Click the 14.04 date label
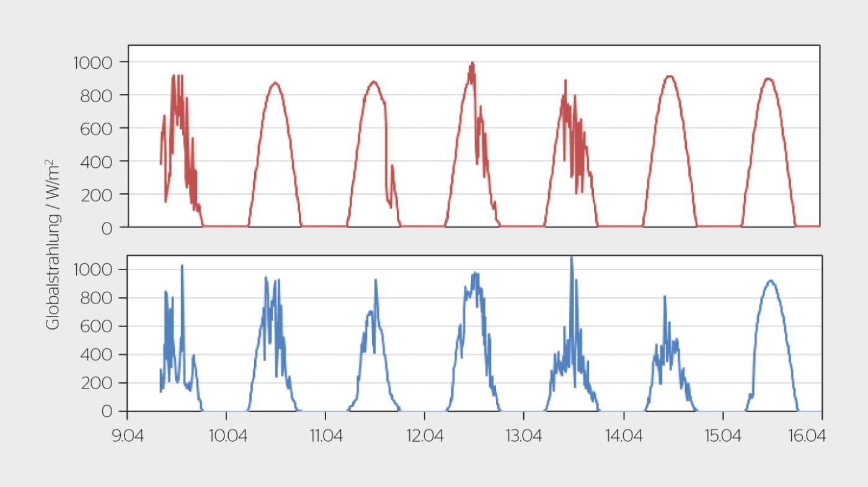 click(622, 436)
